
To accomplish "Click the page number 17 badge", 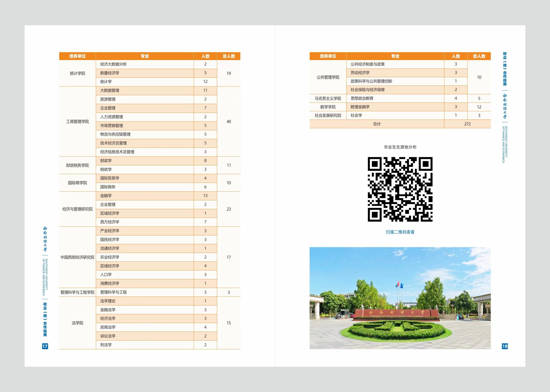I will pyautogui.click(x=45, y=346).
